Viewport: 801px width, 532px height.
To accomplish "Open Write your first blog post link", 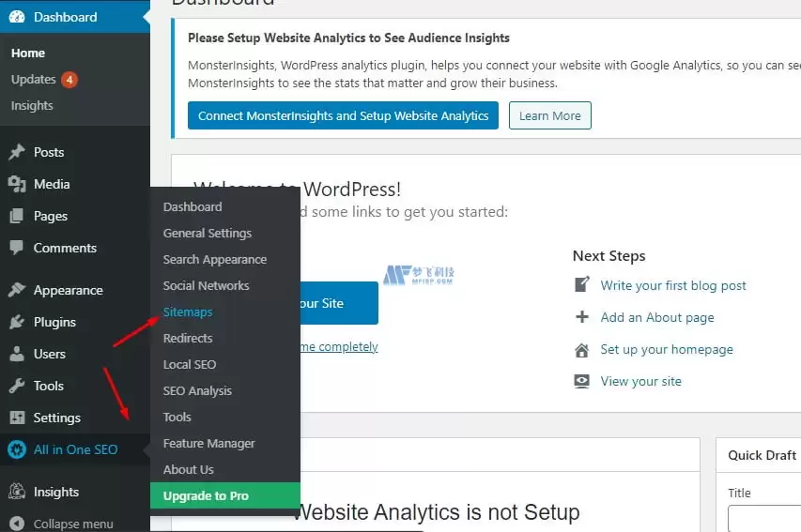I will [672, 285].
